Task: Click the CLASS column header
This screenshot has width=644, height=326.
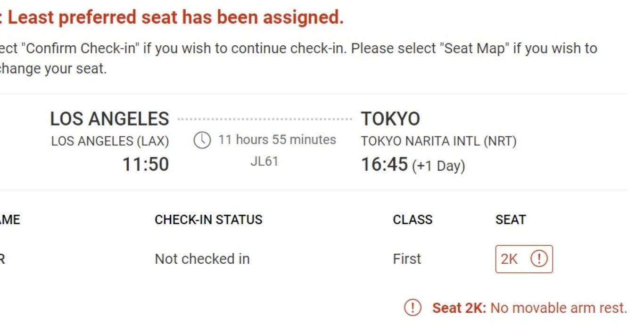Action: 413,219
